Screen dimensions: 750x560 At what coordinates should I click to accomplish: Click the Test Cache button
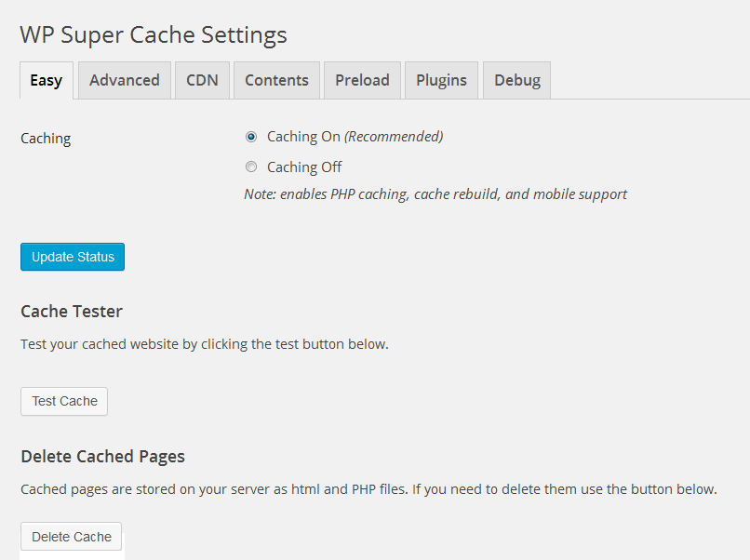(64, 401)
